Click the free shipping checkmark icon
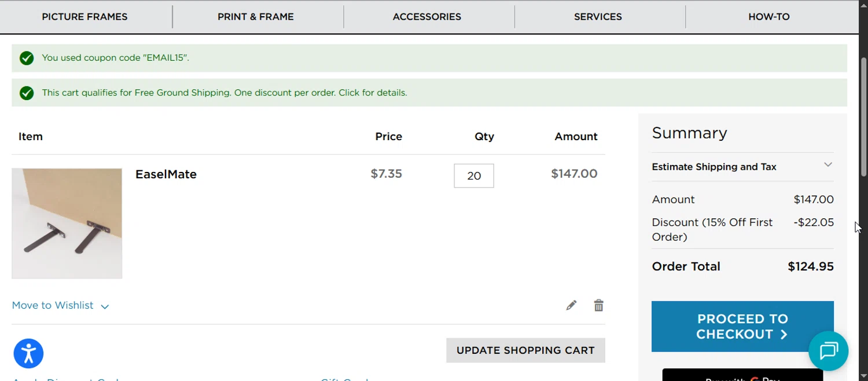Screen dimensions: 868x381 [27, 93]
